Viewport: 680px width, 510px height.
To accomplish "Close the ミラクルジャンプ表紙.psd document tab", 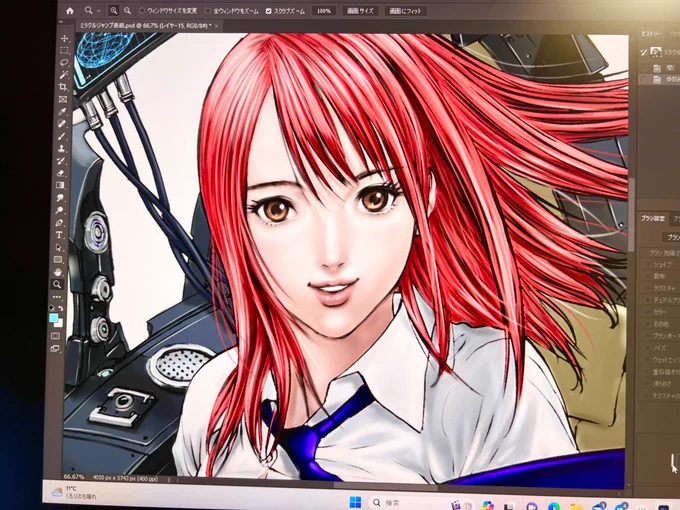I will tap(216, 26).
